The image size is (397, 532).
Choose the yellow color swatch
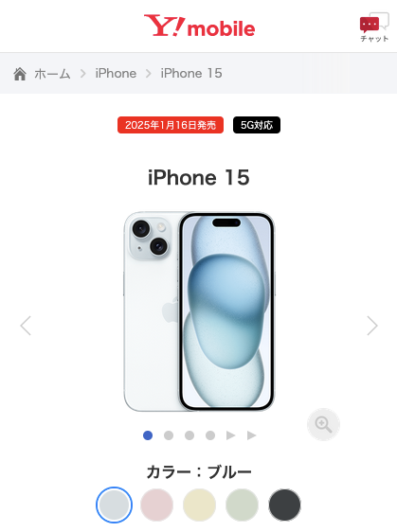[x=199, y=505]
